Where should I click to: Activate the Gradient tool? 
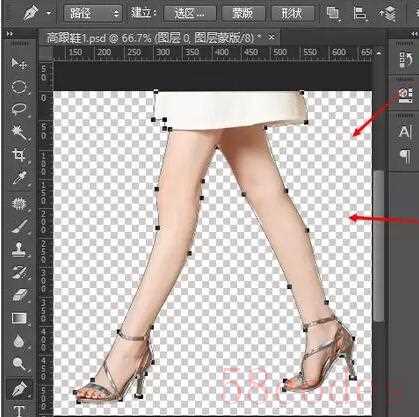(19, 319)
